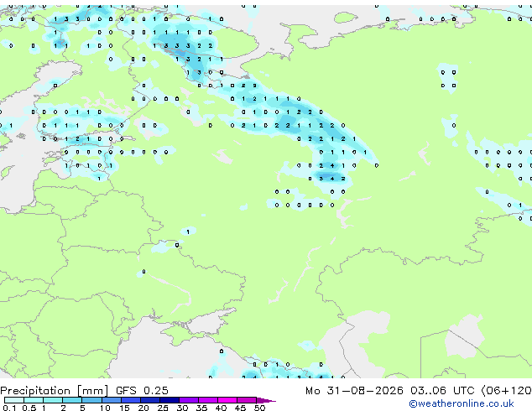Select the 1 to 2 mm legend swatch
The image size is (532, 411).
[x=53, y=400]
